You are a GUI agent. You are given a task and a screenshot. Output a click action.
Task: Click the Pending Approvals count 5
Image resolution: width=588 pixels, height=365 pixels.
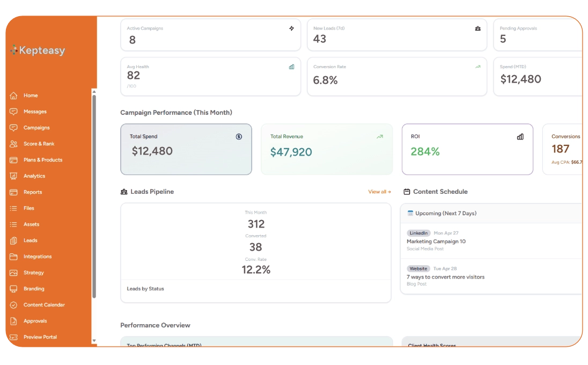[503, 39]
